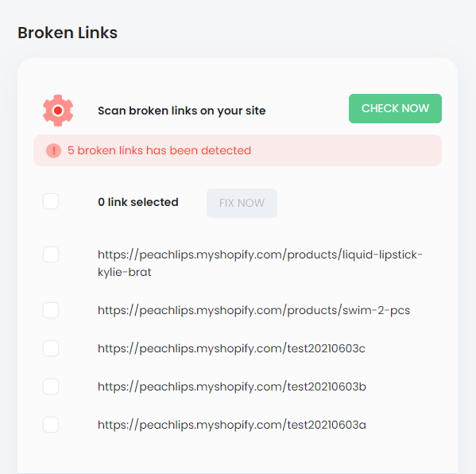
Task: Click the '5 broken links detected' alert banner
Action: [238, 150]
